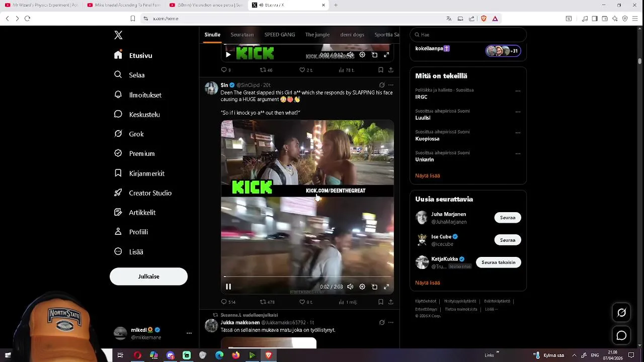
Task: Open Microsoft Edge from taskbar
Action: pos(219,355)
